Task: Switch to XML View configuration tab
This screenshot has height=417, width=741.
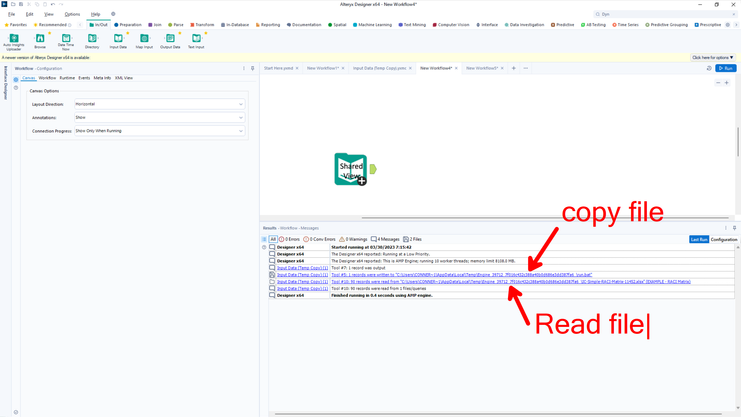Action: click(x=124, y=78)
